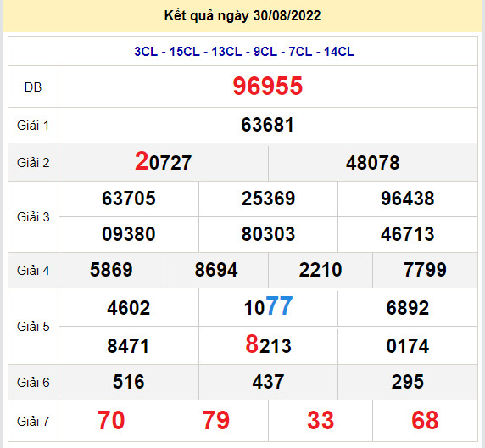Select Giải 3 number 80303
485x448 pixels.
pos(268,234)
